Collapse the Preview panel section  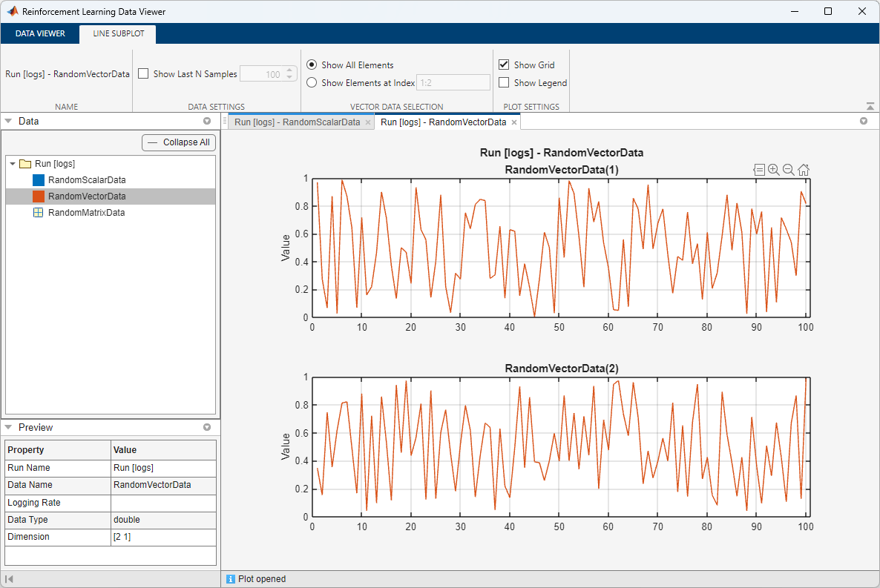tap(8, 428)
